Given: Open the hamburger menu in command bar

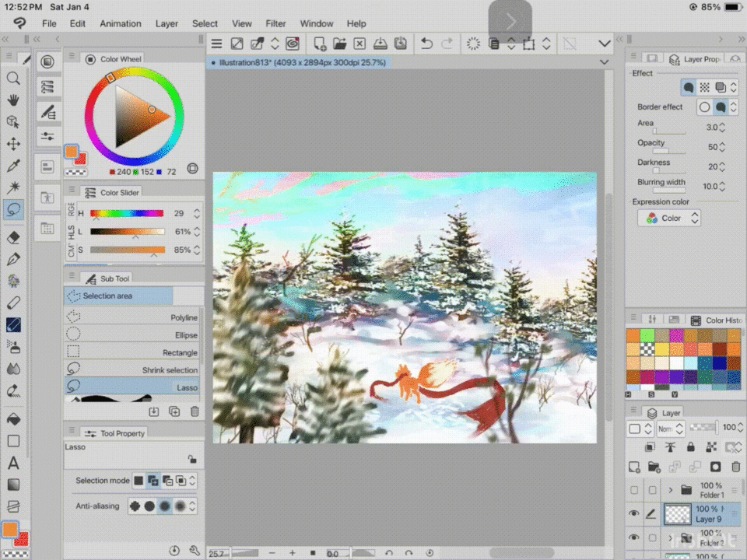Looking at the screenshot, I should tap(217, 44).
